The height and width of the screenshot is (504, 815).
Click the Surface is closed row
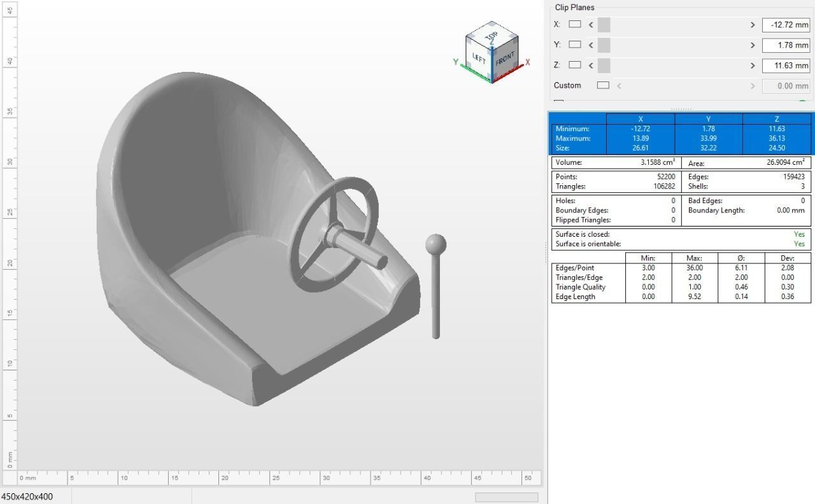[x=681, y=234]
